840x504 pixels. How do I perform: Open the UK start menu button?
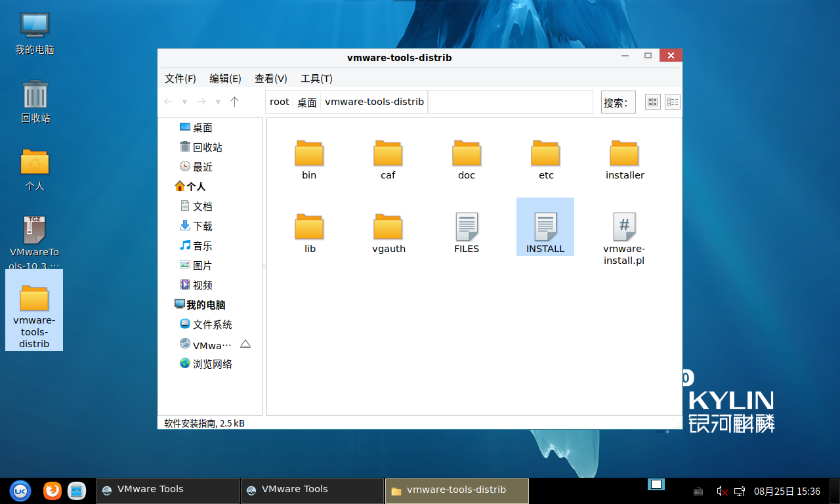tap(20, 491)
